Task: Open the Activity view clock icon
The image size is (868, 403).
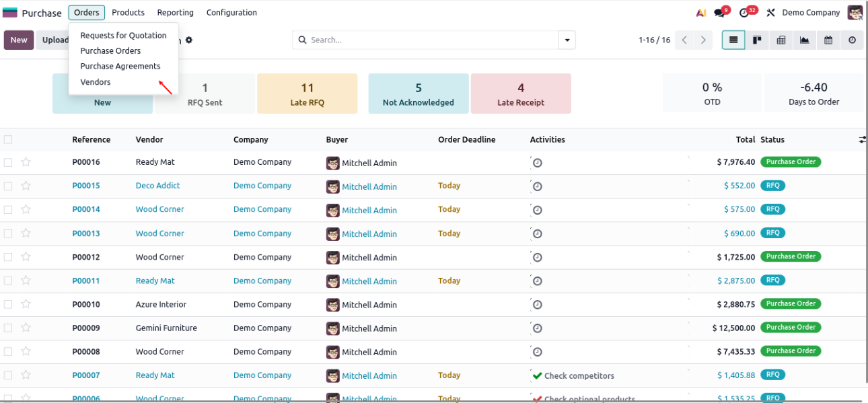Action: click(852, 40)
